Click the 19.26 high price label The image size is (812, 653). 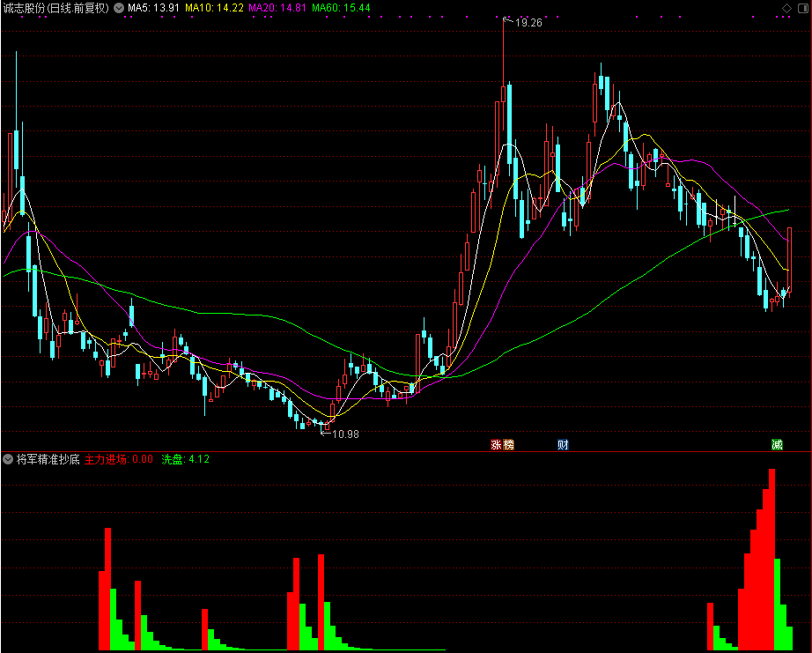(x=528, y=23)
